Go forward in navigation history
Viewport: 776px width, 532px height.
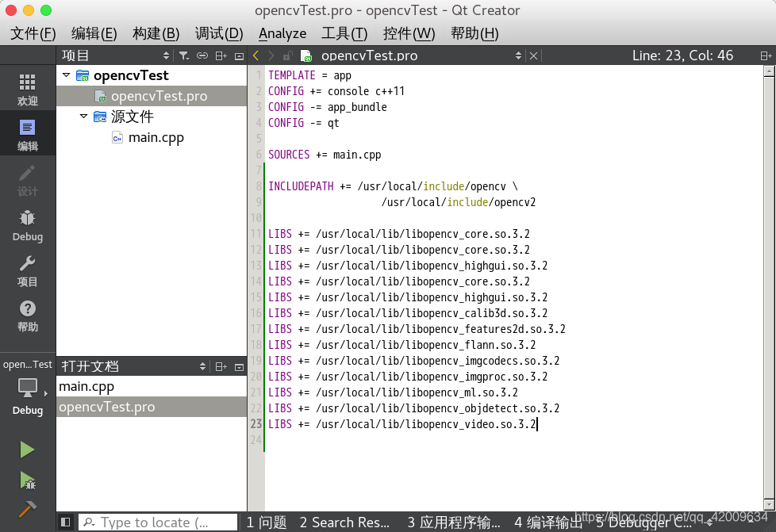point(271,55)
